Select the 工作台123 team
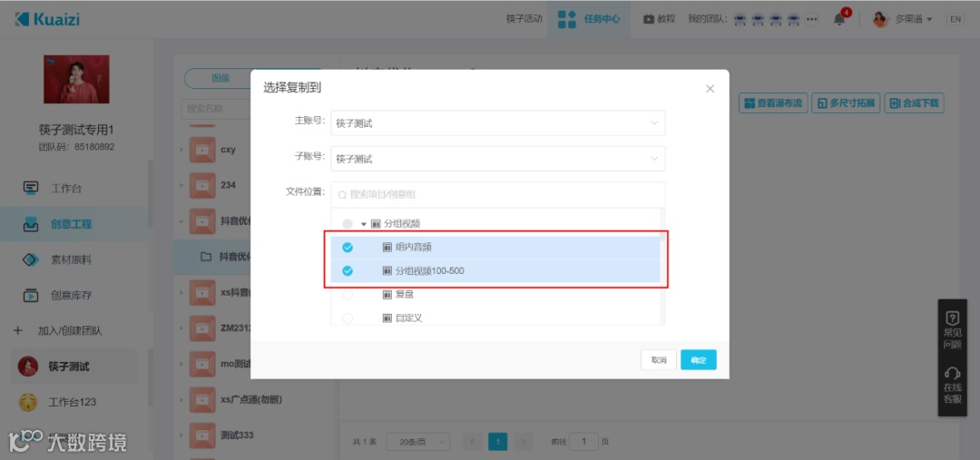This screenshot has height=460, width=980. (x=73, y=402)
